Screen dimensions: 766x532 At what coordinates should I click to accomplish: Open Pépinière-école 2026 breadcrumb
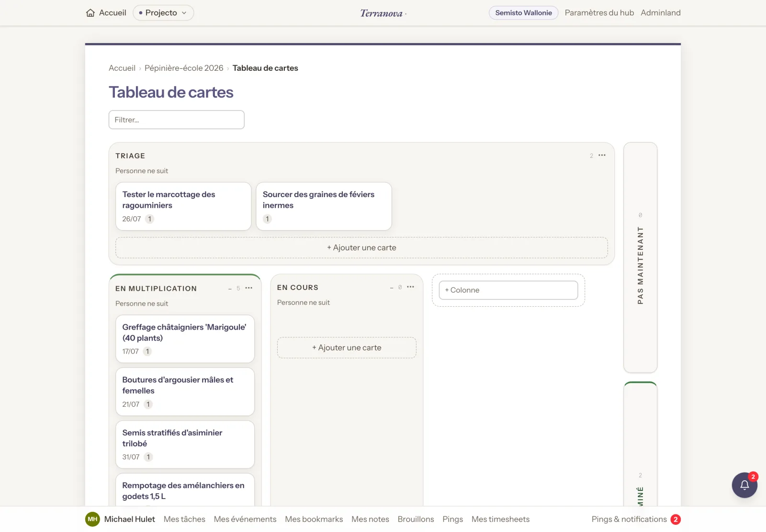tap(184, 68)
